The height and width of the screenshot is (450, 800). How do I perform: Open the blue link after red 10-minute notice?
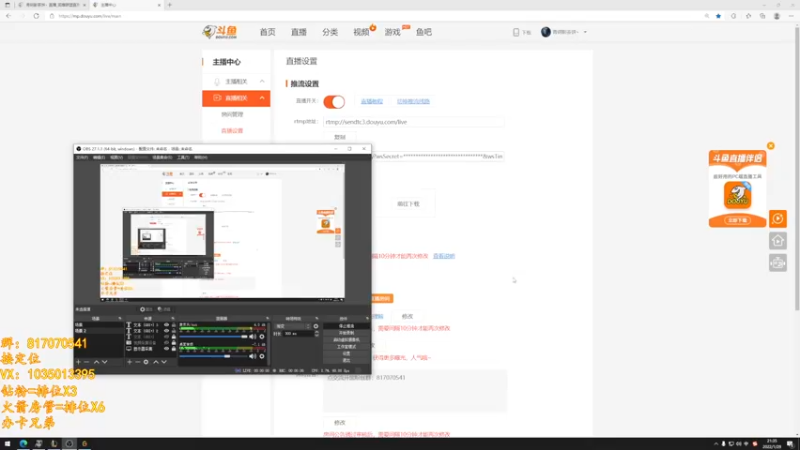[444, 256]
